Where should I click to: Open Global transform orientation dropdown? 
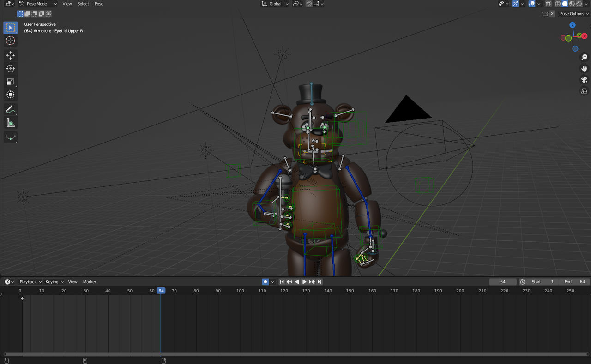(275, 4)
